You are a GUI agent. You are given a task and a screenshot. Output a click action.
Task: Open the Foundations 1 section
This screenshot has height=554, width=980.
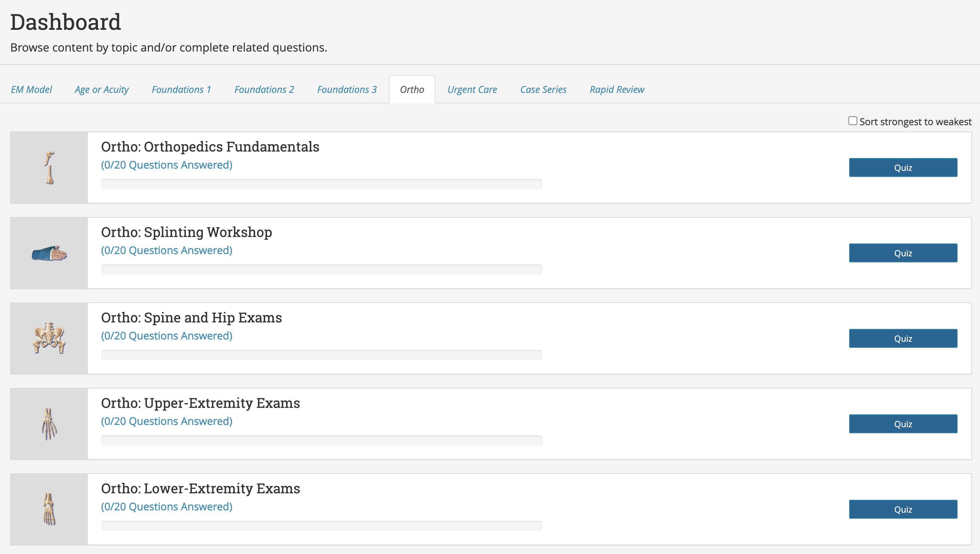[181, 89]
